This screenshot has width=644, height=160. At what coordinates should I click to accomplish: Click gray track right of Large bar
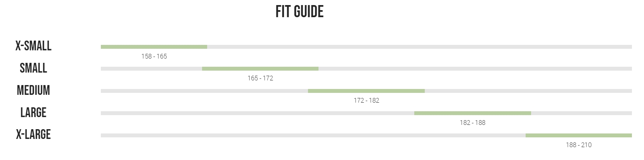coord(581,113)
